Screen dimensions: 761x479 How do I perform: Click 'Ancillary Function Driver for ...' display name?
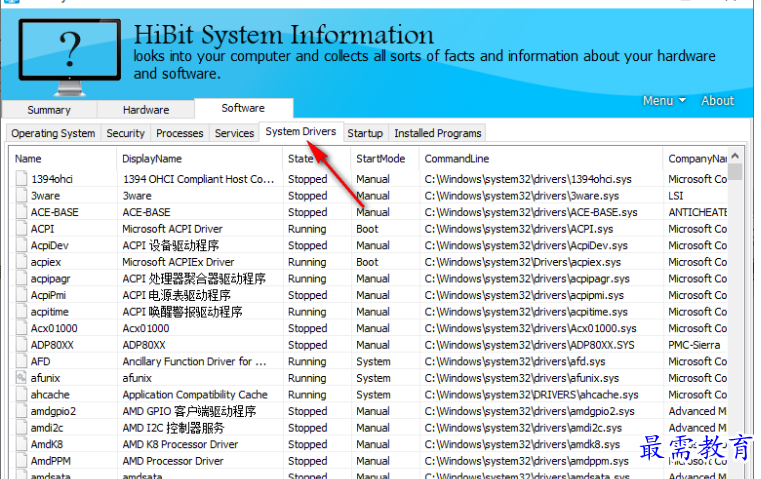click(194, 362)
